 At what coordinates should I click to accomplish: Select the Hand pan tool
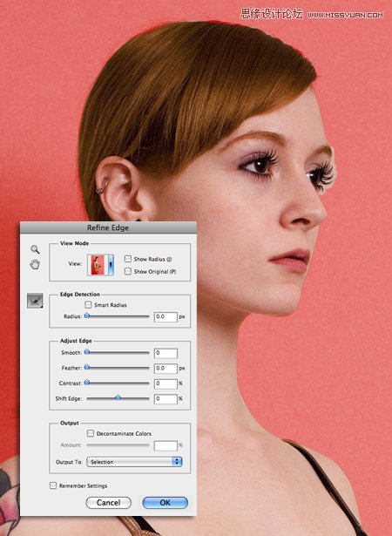point(35,264)
